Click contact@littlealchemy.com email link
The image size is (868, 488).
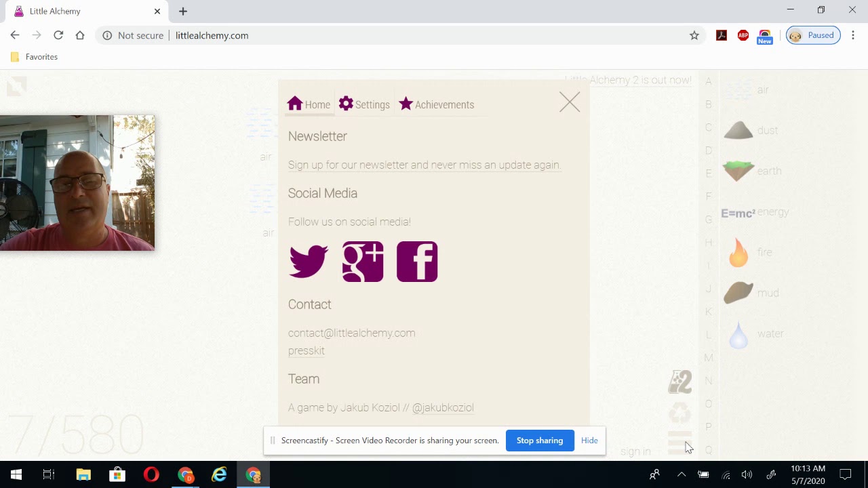tap(351, 333)
